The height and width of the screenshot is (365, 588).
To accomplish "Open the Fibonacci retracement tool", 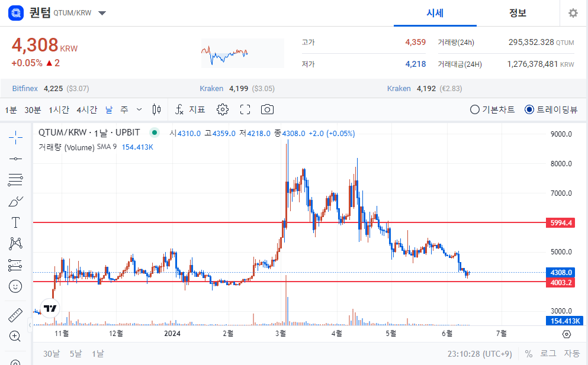I will pos(15,180).
